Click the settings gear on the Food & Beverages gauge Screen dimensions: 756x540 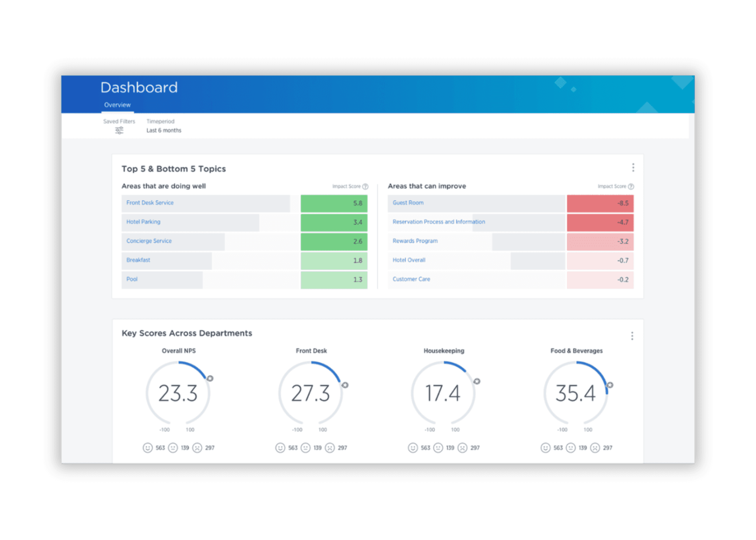click(x=610, y=386)
